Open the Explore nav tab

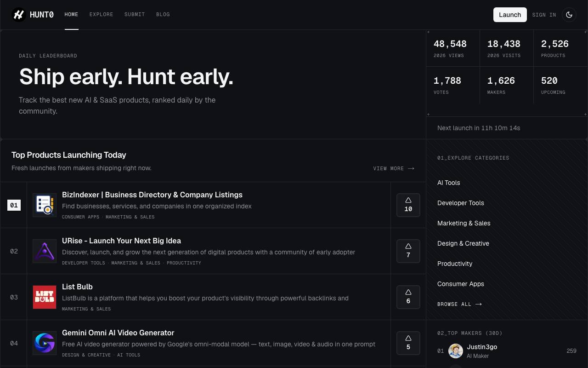(x=101, y=15)
